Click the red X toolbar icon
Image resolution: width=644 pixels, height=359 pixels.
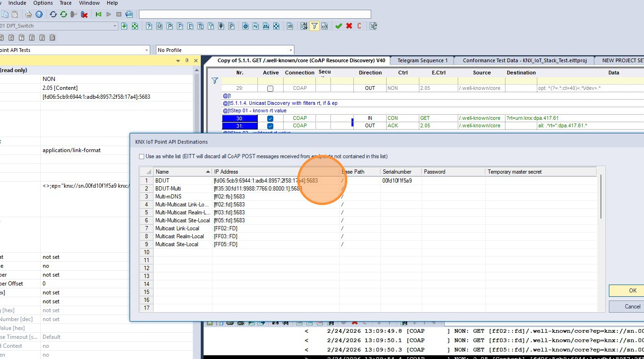pyautogui.click(x=349, y=26)
